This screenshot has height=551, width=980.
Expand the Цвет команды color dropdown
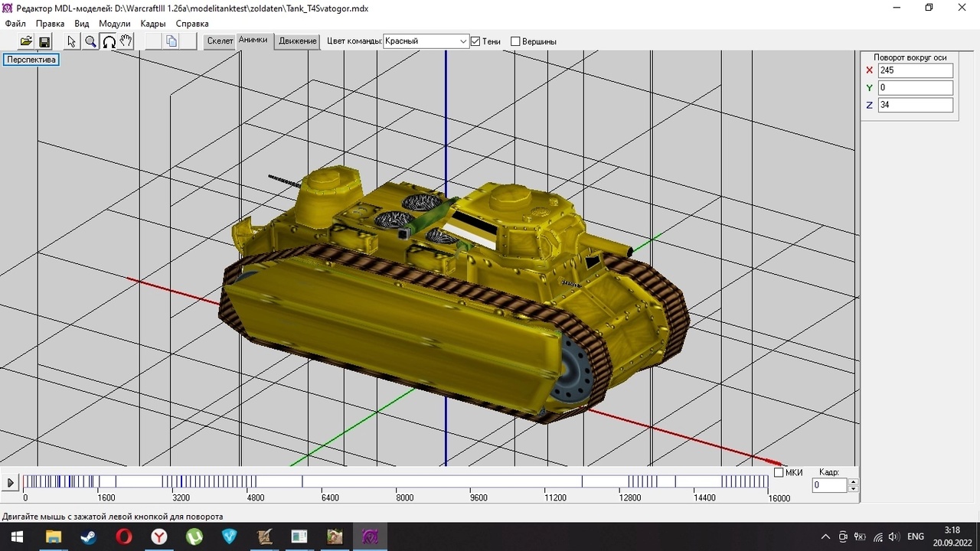click(x=463, y=41)
